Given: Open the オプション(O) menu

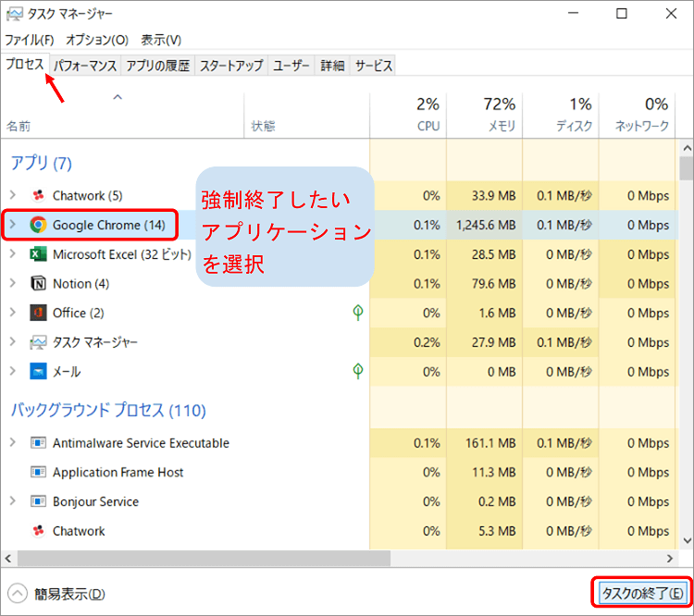Looking at the screenshot, I should [97, 40].
